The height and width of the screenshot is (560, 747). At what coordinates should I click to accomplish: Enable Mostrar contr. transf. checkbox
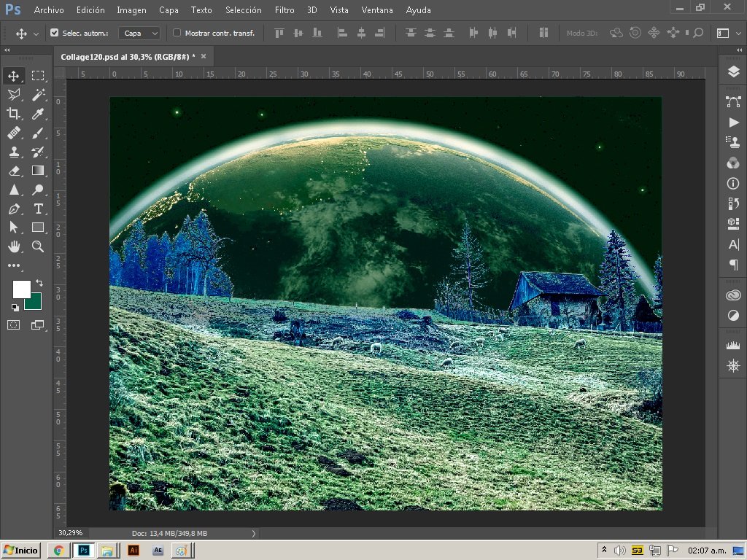pos(177,33)
